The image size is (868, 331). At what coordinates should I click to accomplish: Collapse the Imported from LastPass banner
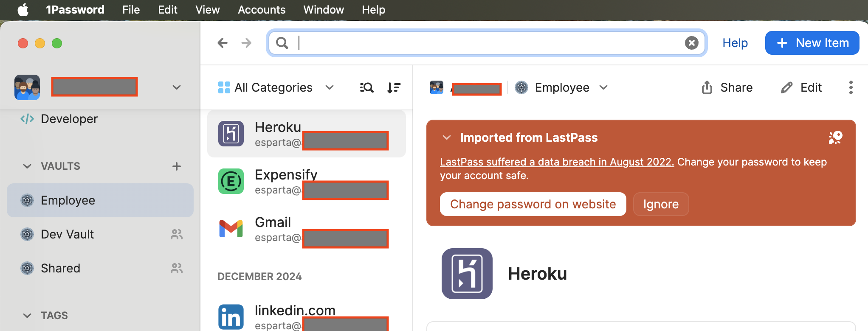coord(446,137)
